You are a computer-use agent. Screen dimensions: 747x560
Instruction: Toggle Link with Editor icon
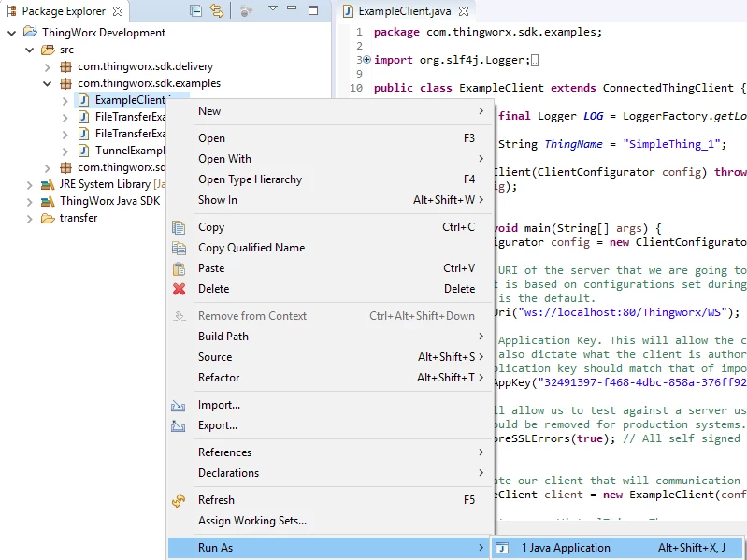click(x=216, y=10)
